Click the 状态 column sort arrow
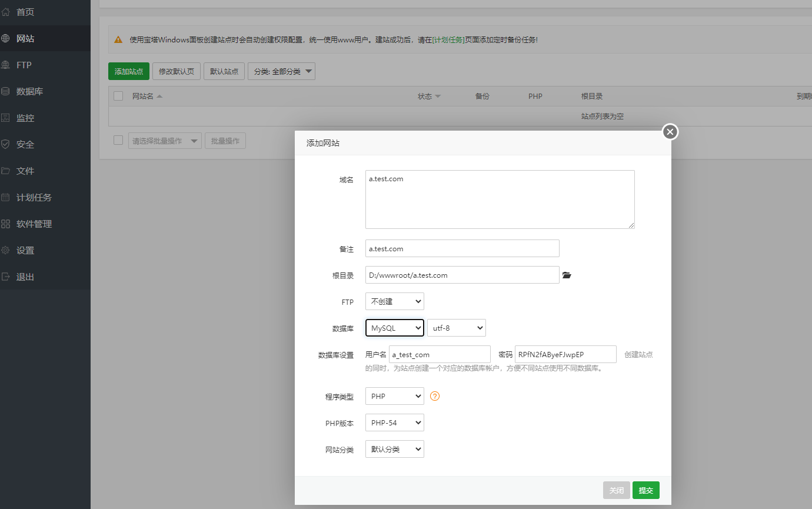 pos(437,97)
